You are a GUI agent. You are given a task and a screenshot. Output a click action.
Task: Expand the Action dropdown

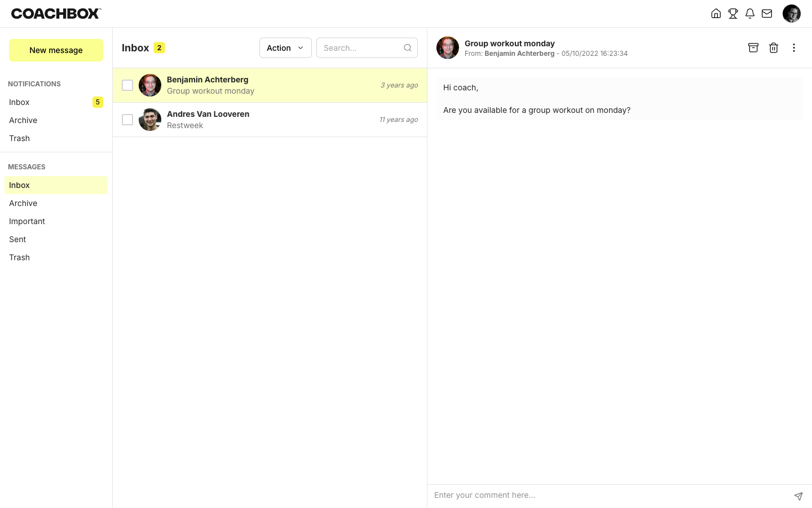(x=285, y=48)
